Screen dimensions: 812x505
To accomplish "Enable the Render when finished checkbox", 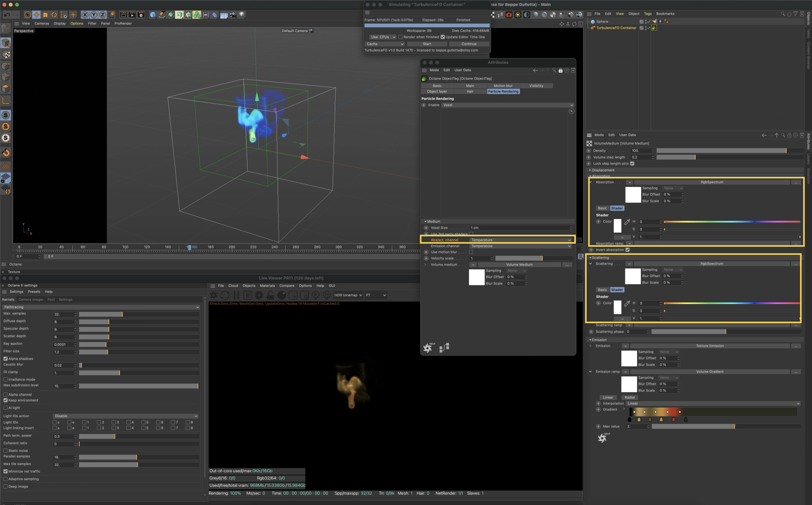I will point(400,37).
